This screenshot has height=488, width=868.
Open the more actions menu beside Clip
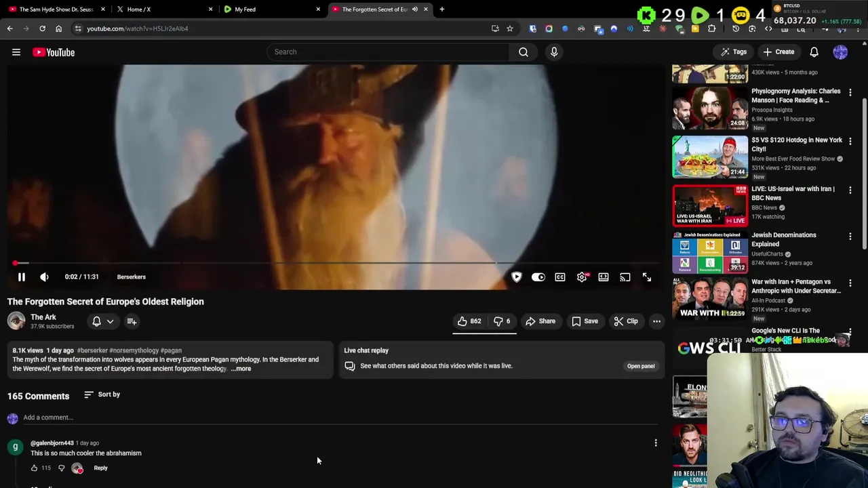(656, 321)
